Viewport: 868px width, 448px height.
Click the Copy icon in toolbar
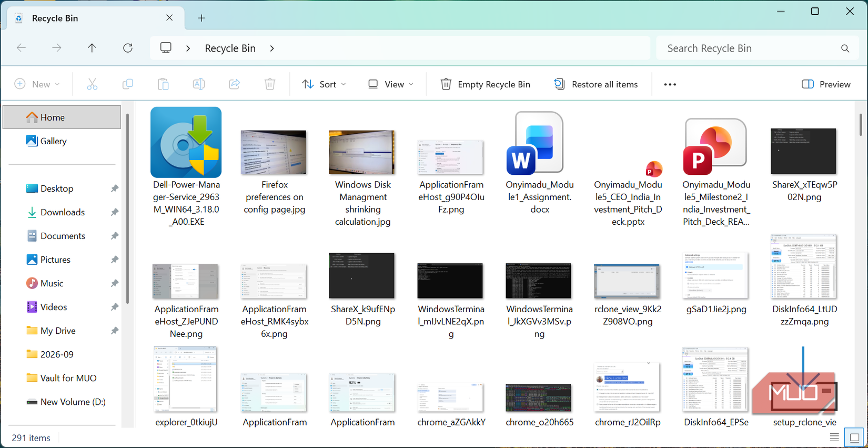point(127,84)
